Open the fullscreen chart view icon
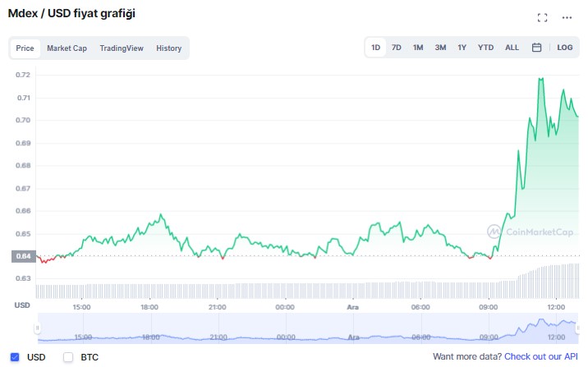Screen dimensions: 588x367 542,17
